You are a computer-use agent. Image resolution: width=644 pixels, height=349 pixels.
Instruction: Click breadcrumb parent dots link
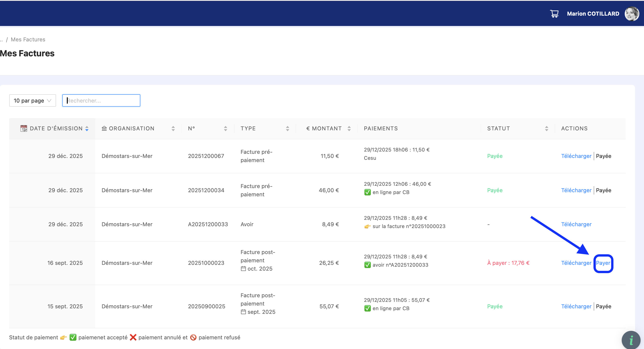click(1, 40)
